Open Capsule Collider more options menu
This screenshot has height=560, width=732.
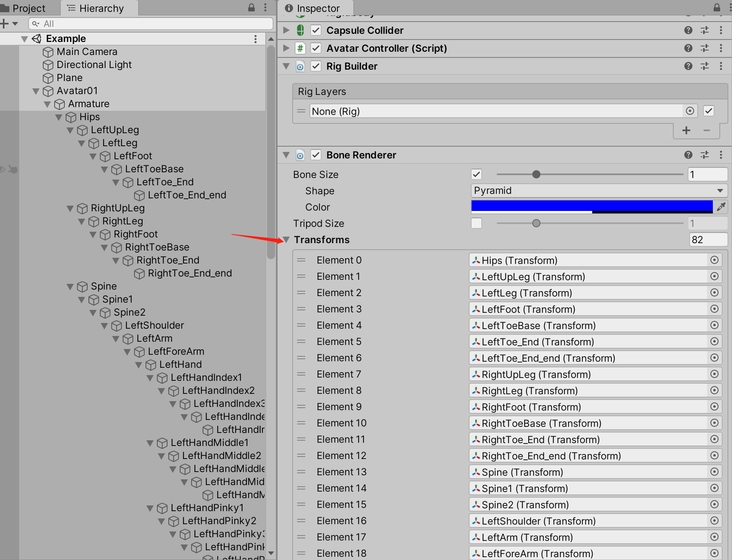(x=721, y=30)
